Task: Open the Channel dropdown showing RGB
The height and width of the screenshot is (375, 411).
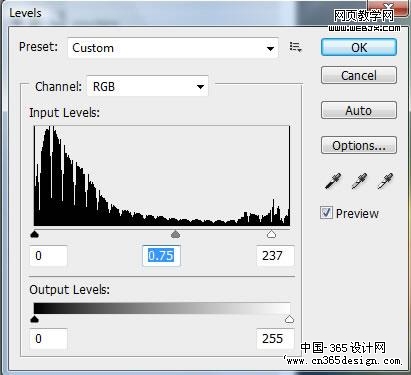Action: 147,87
